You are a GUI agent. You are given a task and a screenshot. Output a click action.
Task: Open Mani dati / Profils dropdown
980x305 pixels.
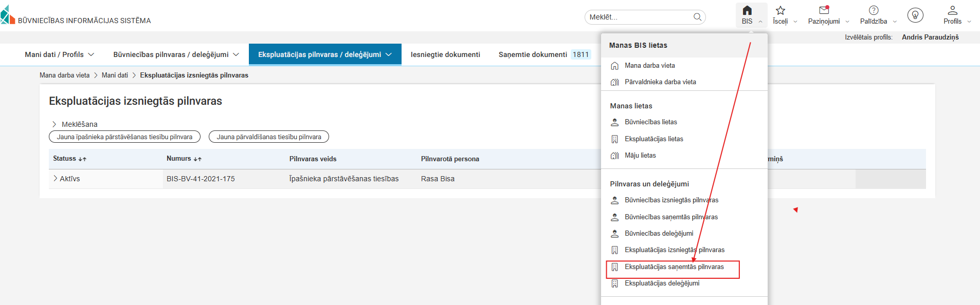coord(59,54)
